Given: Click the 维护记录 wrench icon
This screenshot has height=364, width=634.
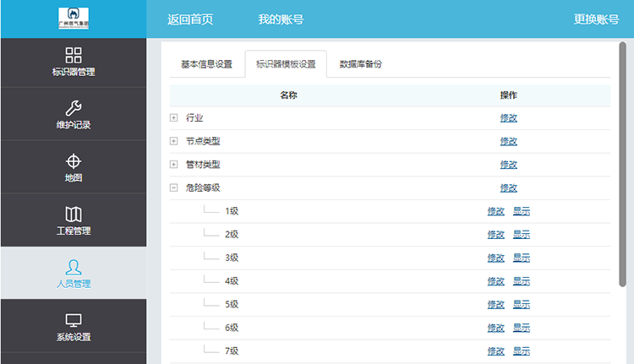Looking at the screenshot, I should pyautogui.click(x=74, y=108).
